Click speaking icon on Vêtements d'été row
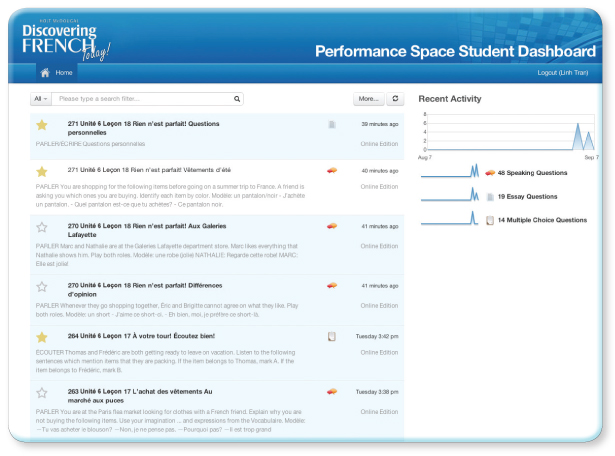 (332, 170)
